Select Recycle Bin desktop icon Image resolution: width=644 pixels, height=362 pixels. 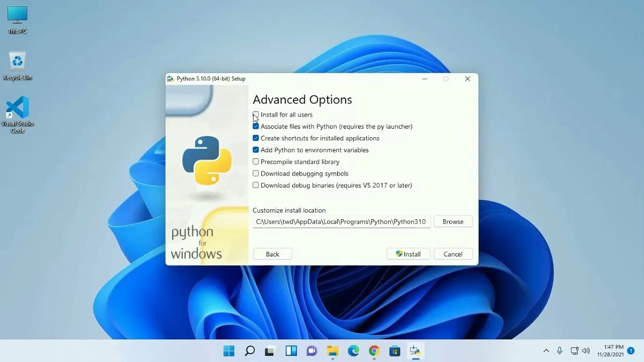click(x=17, y=66)
